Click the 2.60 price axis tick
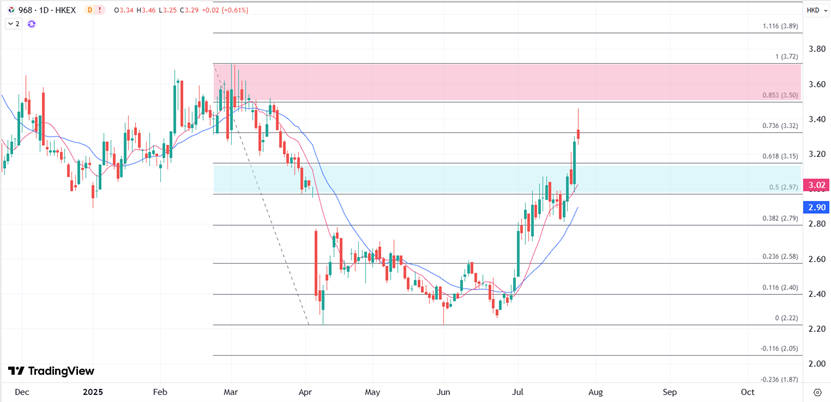This screenshot has height=402, width=831. tap(815, 259)
